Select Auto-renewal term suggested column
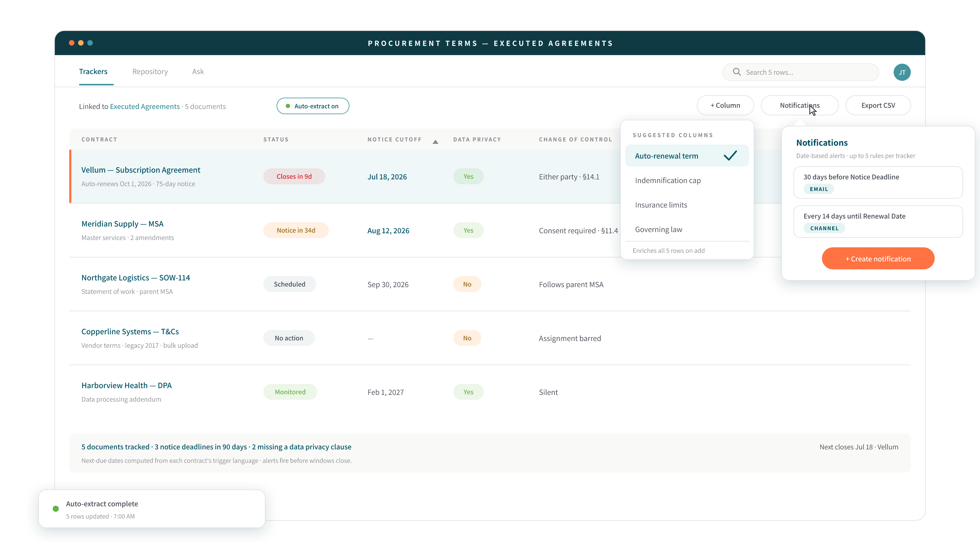 coord(687,156)
